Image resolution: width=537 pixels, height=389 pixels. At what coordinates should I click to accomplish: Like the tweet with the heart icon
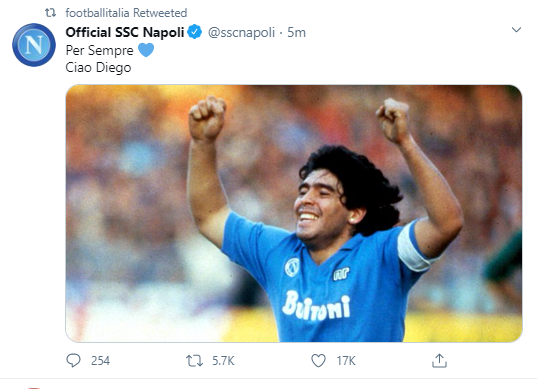[x=318, y=361]
